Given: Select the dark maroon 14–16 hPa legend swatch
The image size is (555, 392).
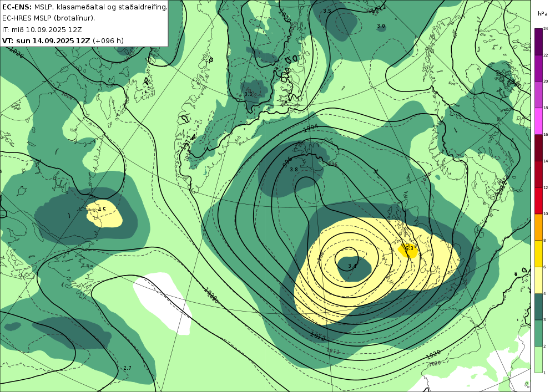Looking at the screenshot, I should (539, 147).
